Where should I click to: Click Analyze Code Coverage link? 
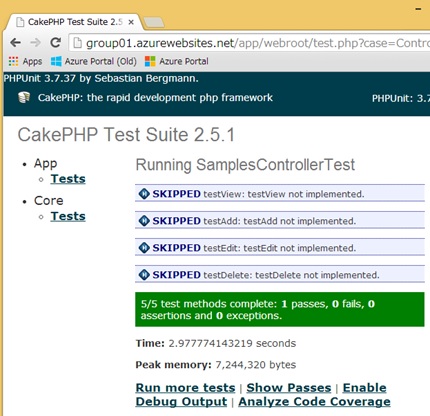314,402
